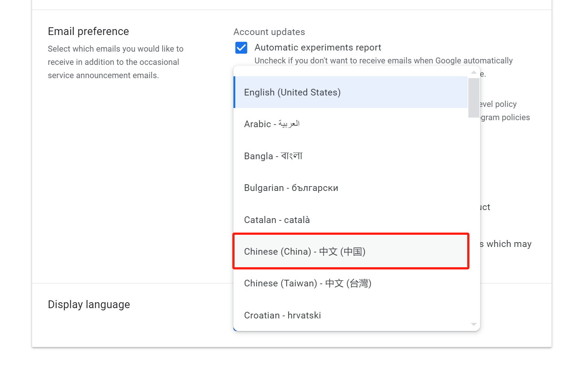
Task: Click the scrollbar track below the thumb
Action: tap(473, 221)
